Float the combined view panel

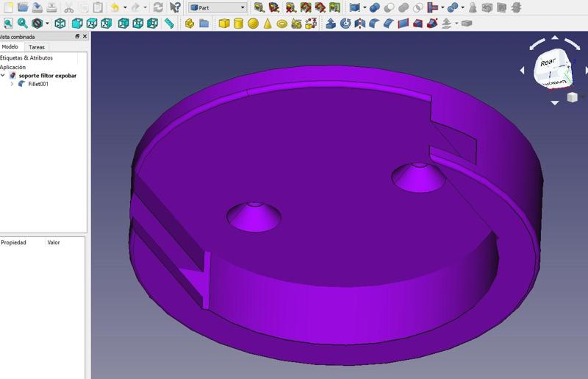77,37
